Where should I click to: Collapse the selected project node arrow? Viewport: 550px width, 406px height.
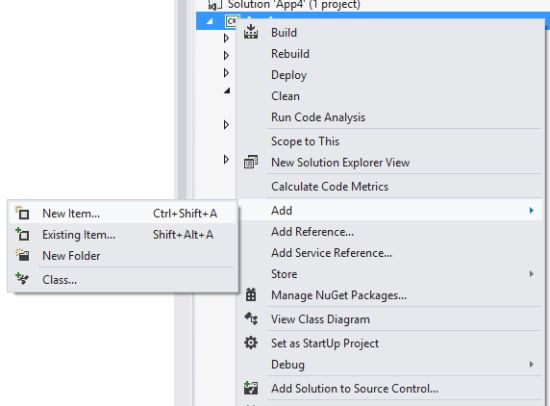pyautogui.click(x=210, y=21)
